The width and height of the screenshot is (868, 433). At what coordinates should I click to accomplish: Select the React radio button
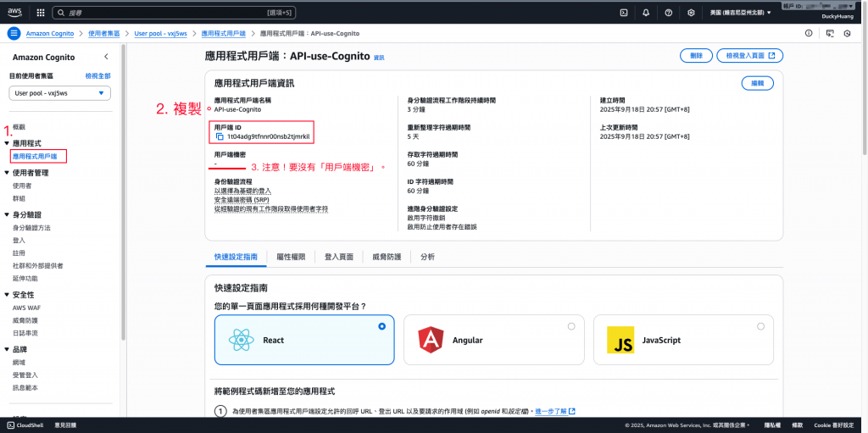pos(382,327)
